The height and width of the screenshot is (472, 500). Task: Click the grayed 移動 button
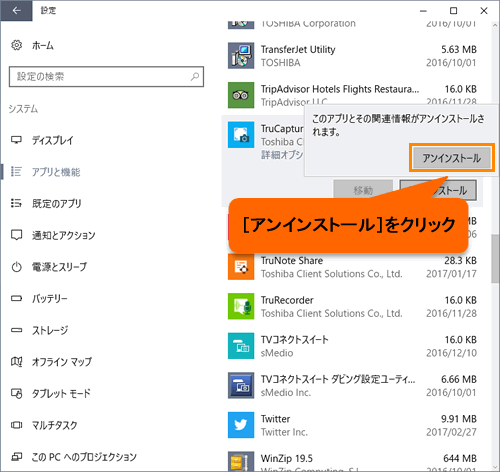click(363, 190)
